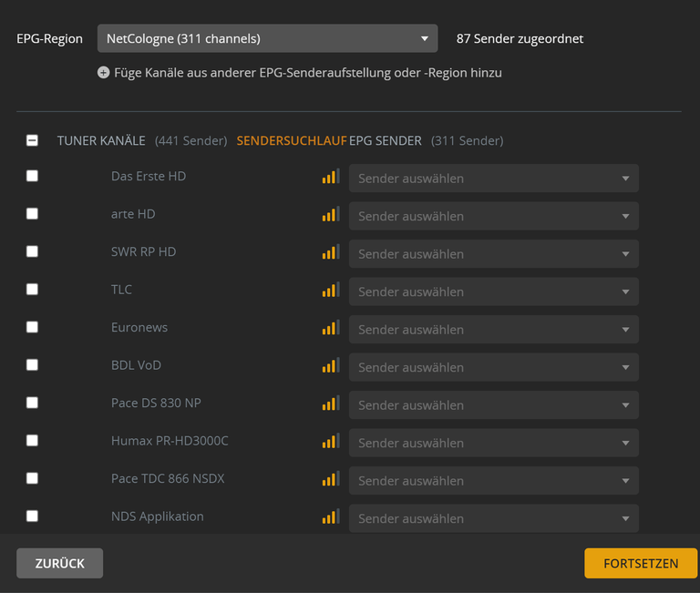This screenshot has height=593, width=700.
Task: Toggle the select-all Tuner Kanäle checkbox
Action: click(x=32, y=140)
